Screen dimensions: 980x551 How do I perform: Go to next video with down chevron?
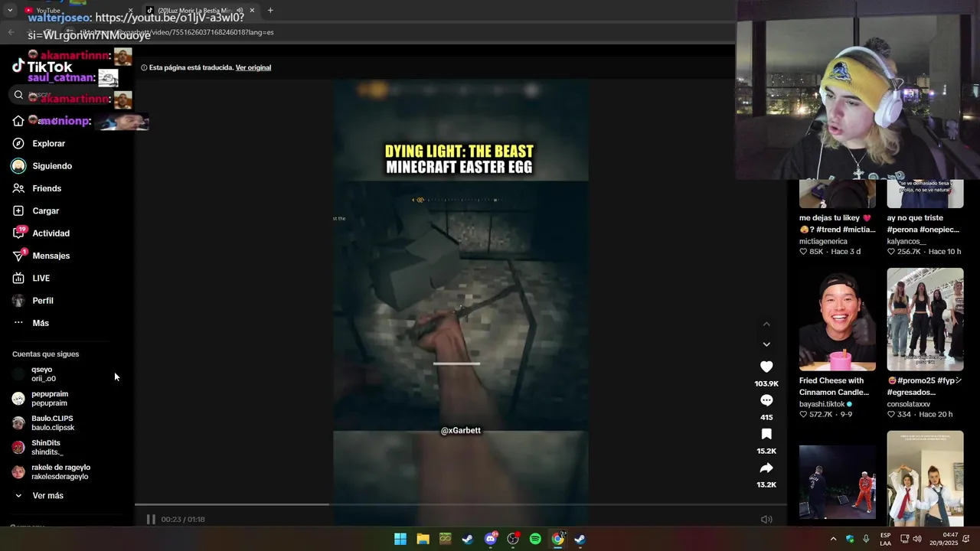766,344
